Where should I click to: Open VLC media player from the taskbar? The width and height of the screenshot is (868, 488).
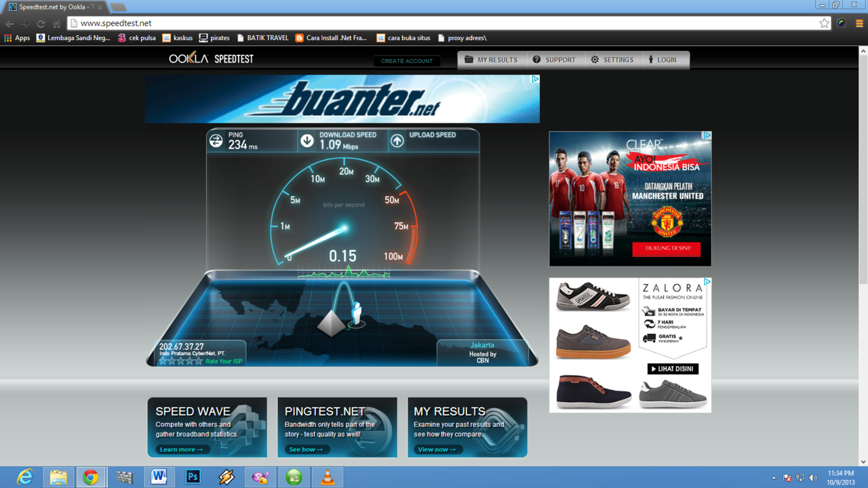tap(328, 477)
